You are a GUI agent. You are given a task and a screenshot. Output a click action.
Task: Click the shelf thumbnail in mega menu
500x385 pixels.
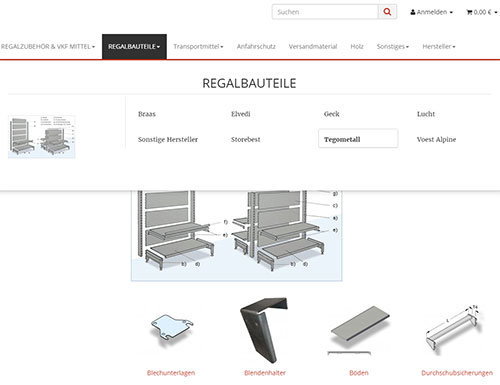click(x=42, y=137)
